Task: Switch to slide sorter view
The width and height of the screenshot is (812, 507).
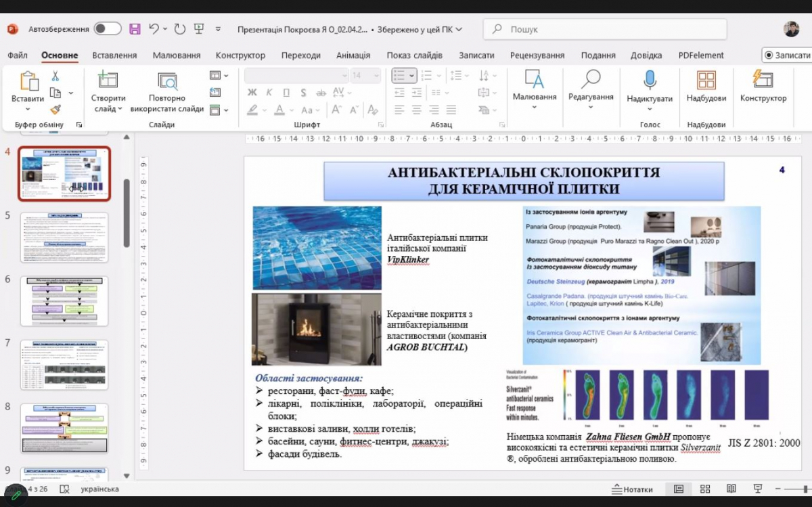Action: pyautogui.click(x=705, y=489)
